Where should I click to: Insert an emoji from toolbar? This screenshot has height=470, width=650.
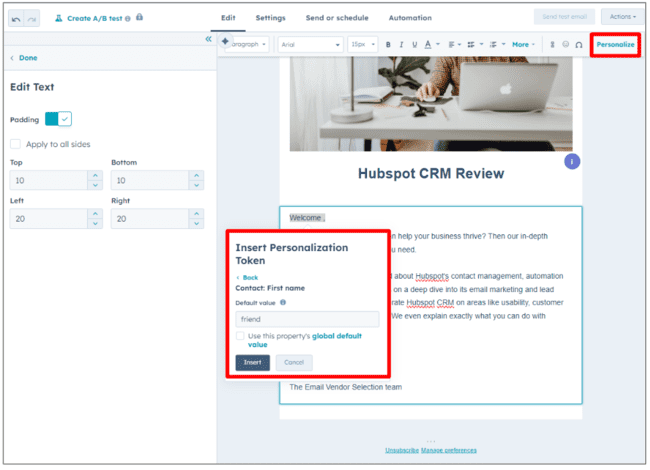click(565, 44)
